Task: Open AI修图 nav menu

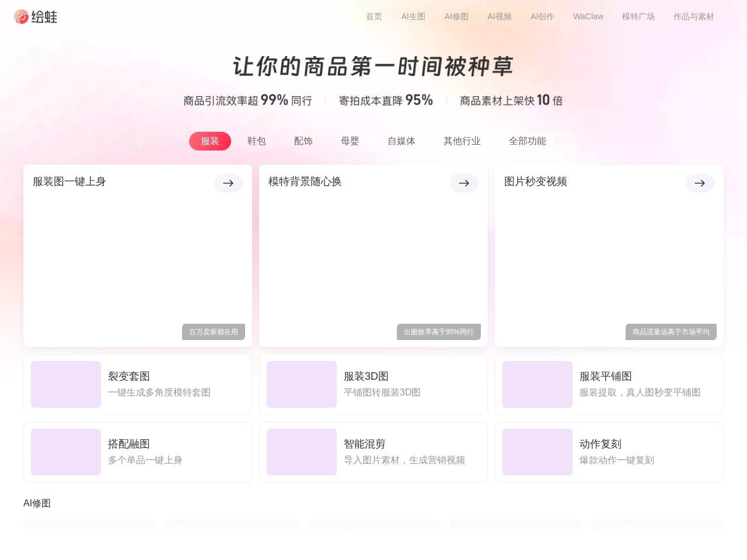Action: pos(456,16)
